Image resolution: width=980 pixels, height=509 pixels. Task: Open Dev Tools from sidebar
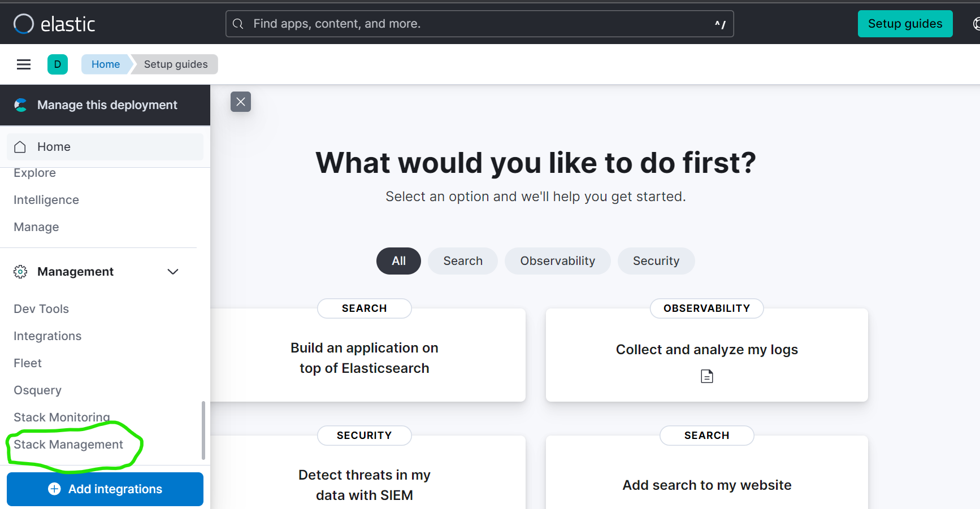(41, 309)
